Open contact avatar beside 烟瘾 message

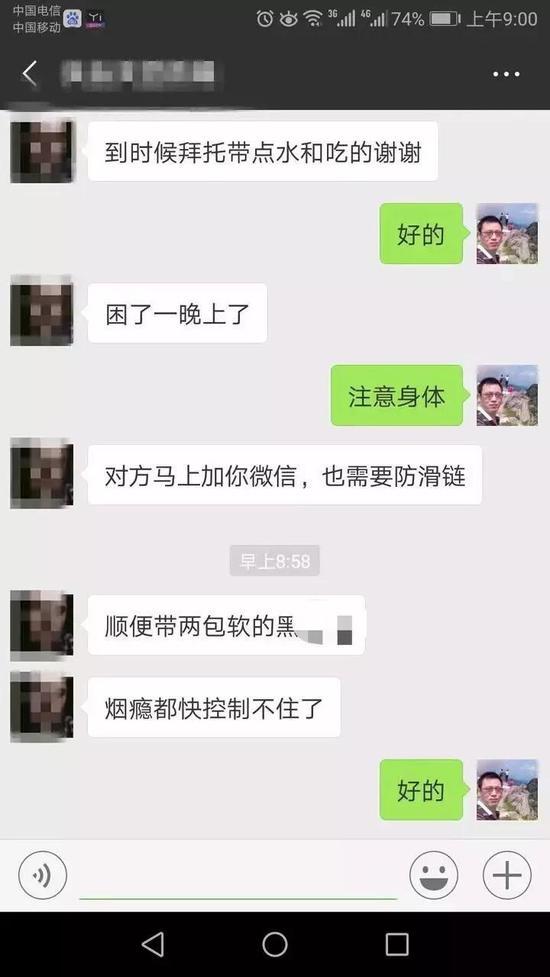tap(42, 707)
